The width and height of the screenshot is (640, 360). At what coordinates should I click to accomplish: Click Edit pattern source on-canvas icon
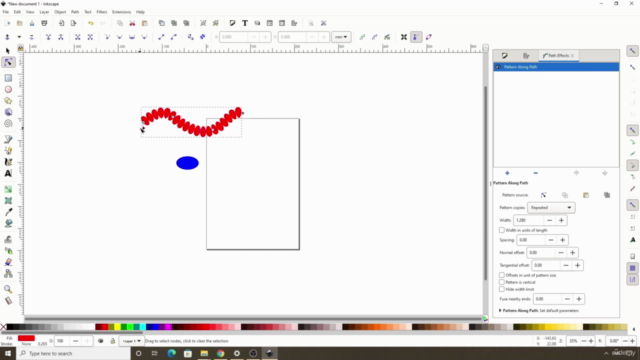[543, 195]
